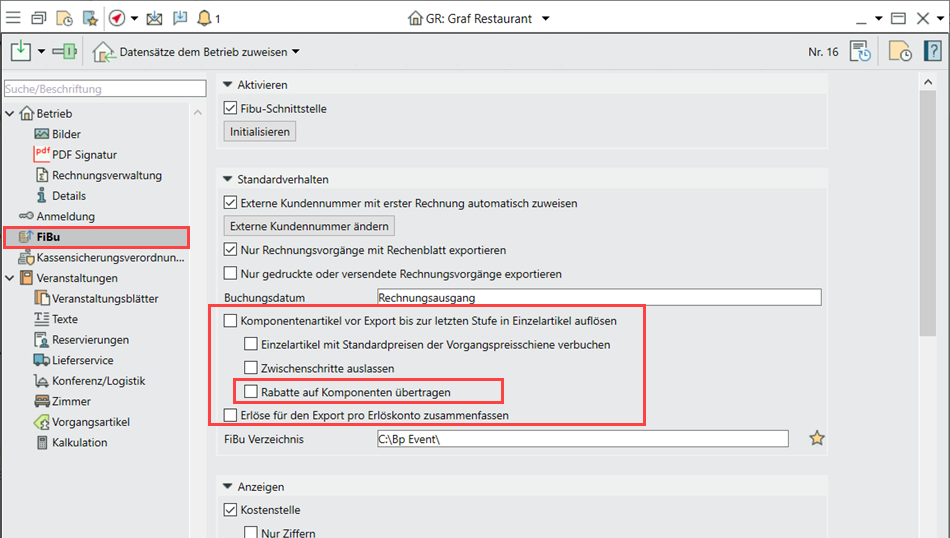Collapse the Standardverhalten section
950x538 pixels.
(x=227, y=180)
